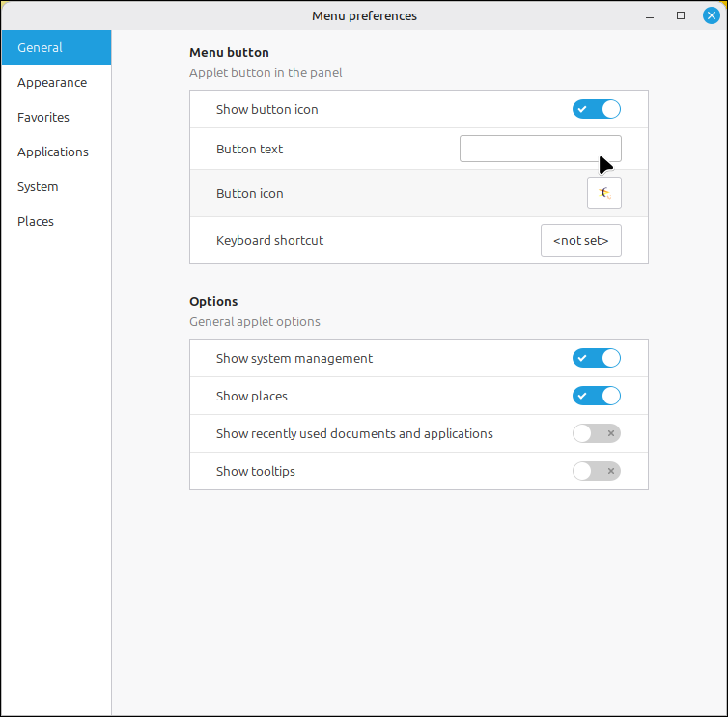Click the Menu preferences title bar

click(x=364, y=15)
